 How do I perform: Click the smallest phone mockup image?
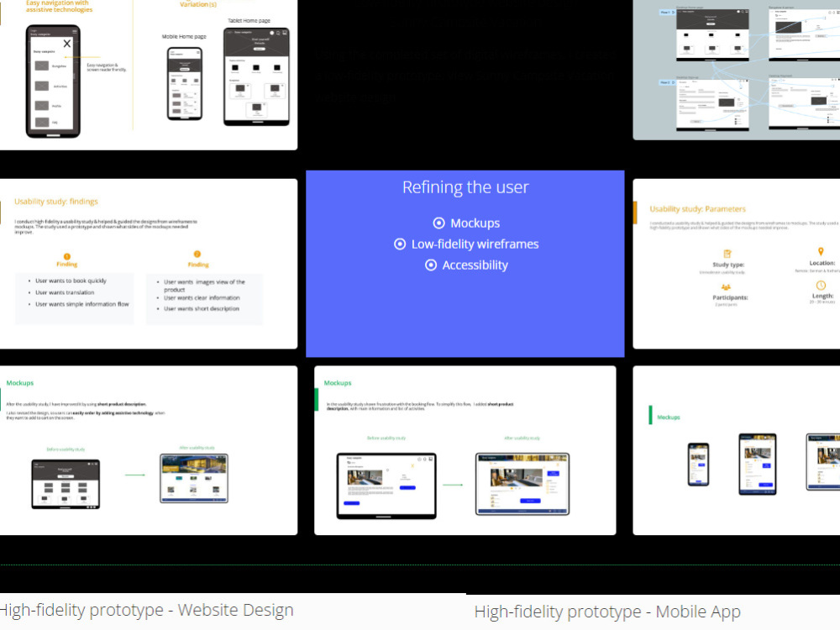(699, 465)
